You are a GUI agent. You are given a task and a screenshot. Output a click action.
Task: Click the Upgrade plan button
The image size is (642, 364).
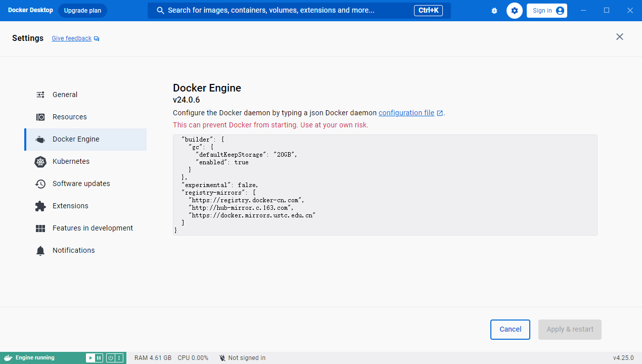[82, 11]
